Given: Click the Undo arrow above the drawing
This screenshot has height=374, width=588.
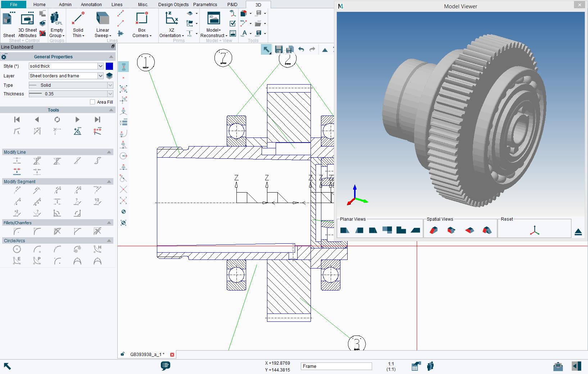Looking at the screenshot, I should click(301, 49).
